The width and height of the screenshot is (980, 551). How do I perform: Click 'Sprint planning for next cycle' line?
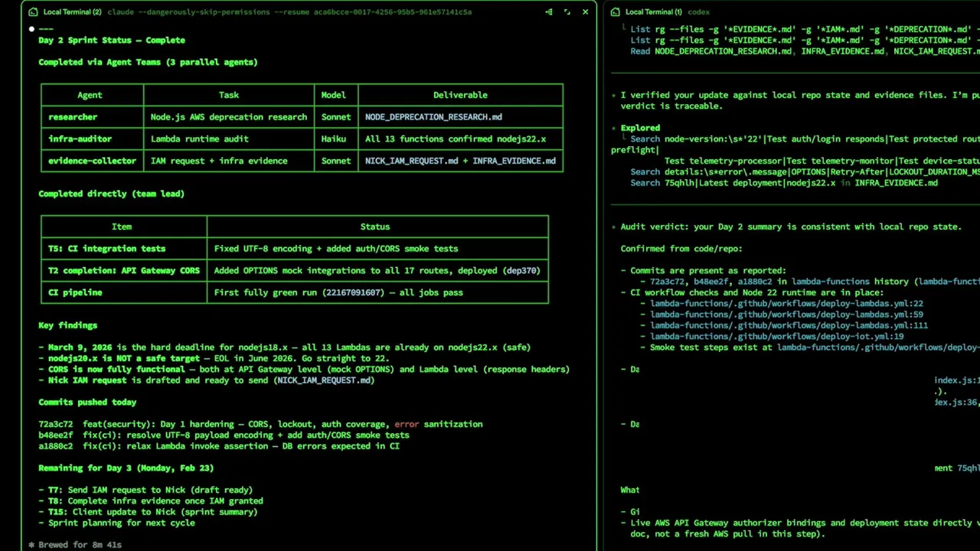point(116,523)
